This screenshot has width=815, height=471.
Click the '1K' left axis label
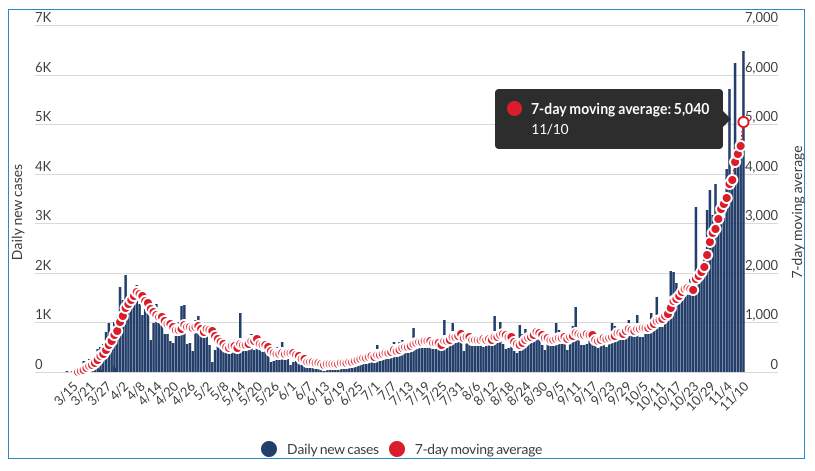tap(43, 315)
